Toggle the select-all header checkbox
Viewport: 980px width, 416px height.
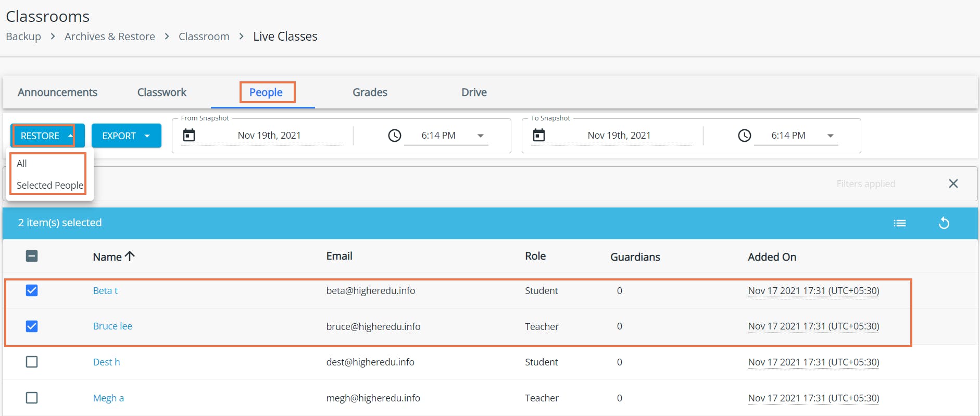tap(32, 256)
